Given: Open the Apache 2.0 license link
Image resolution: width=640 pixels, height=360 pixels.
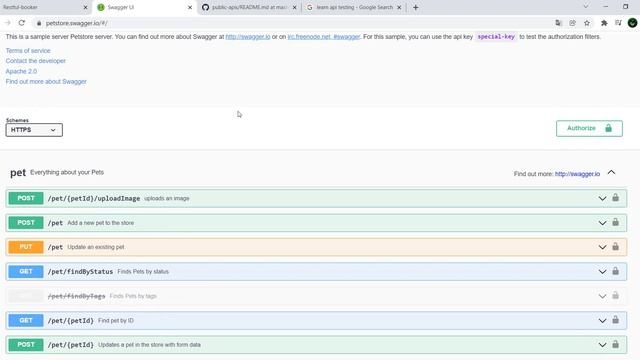Looking at the screenshot, I should [21, 71].
